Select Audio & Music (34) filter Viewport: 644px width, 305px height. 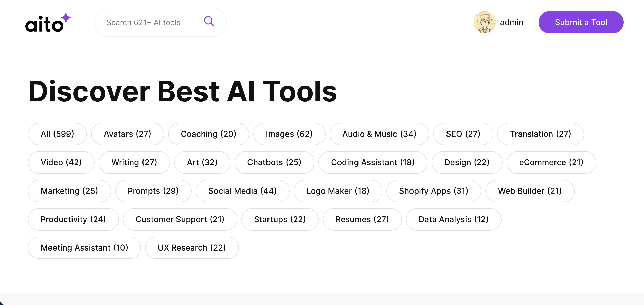tap(379, 134)
